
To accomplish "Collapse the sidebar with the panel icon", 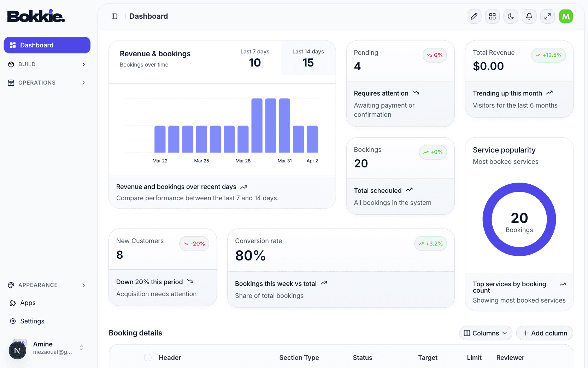I will tap(114, 16).
